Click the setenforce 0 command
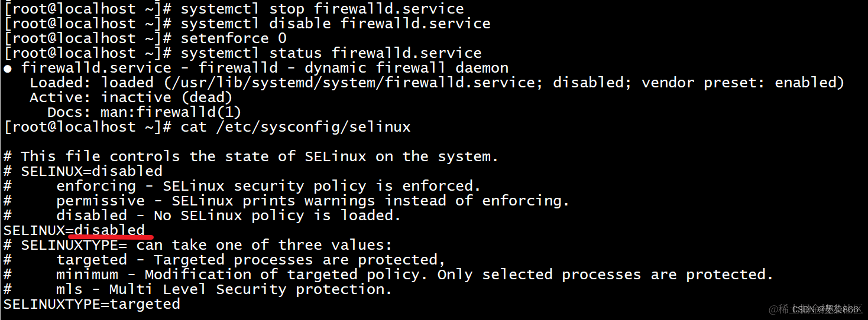 234,39
